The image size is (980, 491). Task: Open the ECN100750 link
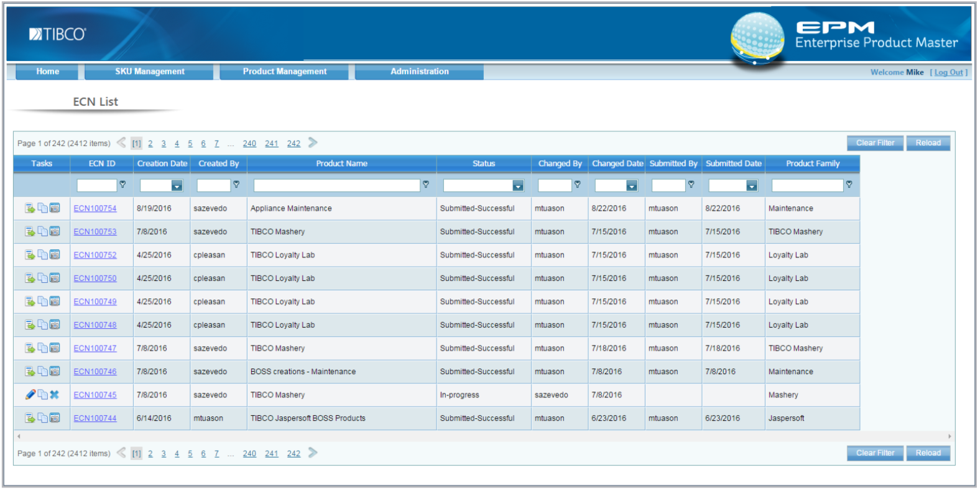point(95,278)
